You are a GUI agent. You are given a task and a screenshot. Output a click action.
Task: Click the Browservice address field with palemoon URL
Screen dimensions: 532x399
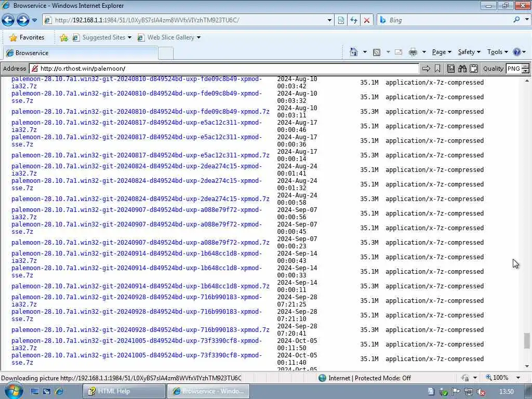tap(224, 69)
